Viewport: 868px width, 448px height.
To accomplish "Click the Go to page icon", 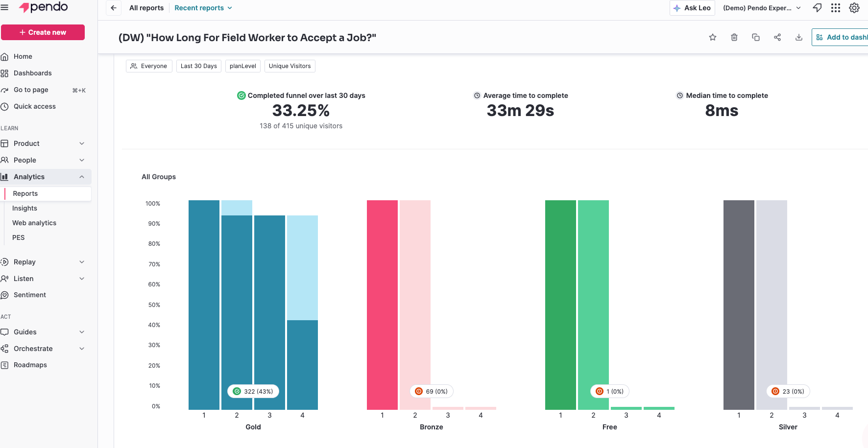I will point(5,90).
